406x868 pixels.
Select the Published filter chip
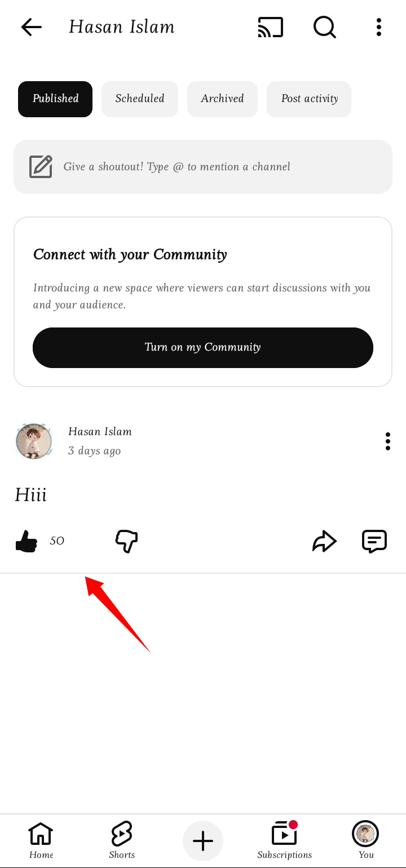(55, 99)
